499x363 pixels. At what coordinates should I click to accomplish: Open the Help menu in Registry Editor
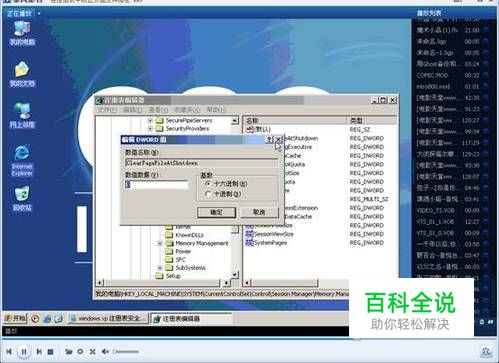(216, 110)
